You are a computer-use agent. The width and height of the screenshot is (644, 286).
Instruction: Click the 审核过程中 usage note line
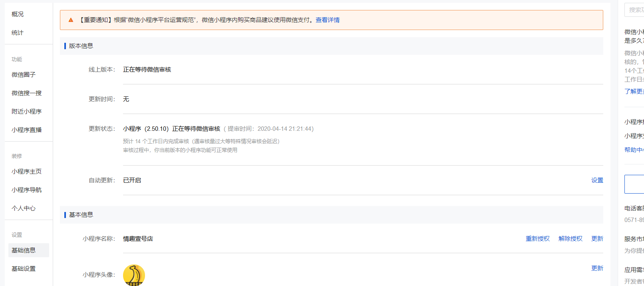pos(180,150)
